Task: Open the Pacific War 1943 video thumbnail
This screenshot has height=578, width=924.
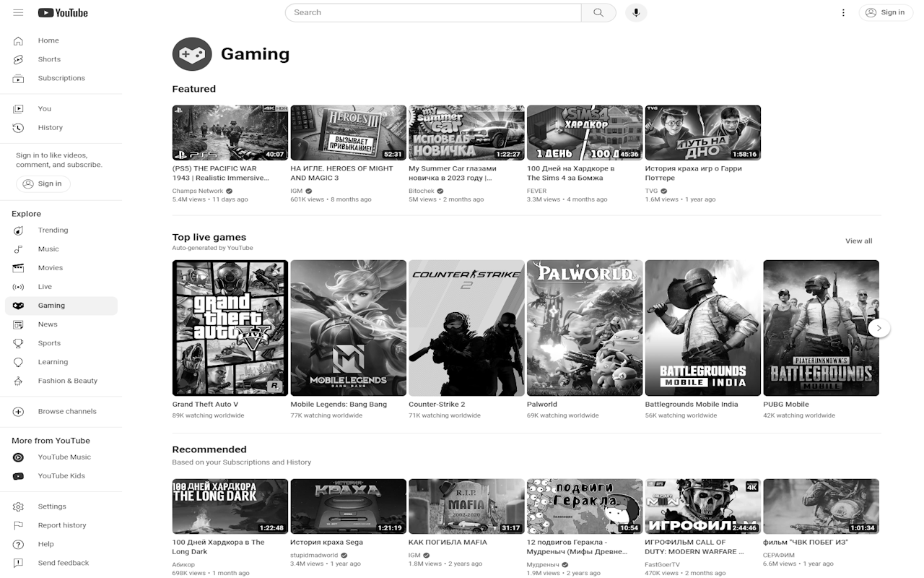Action: tap(230, 133)
